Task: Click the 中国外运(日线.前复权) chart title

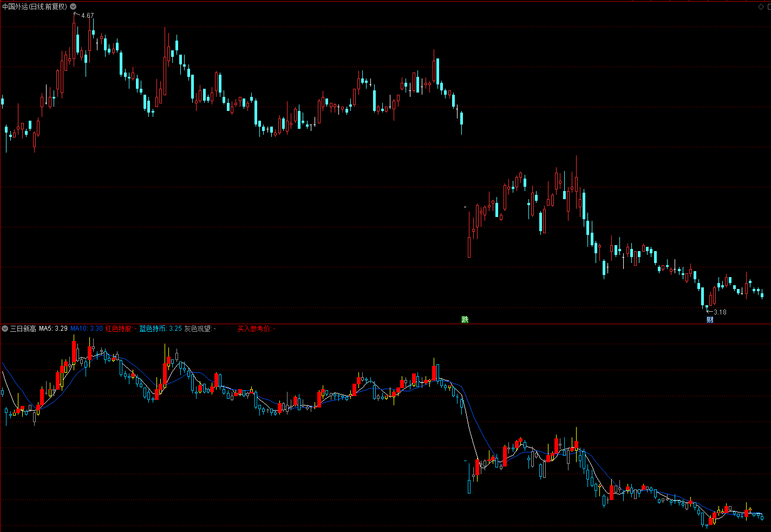Action: [x=35, y=6]
